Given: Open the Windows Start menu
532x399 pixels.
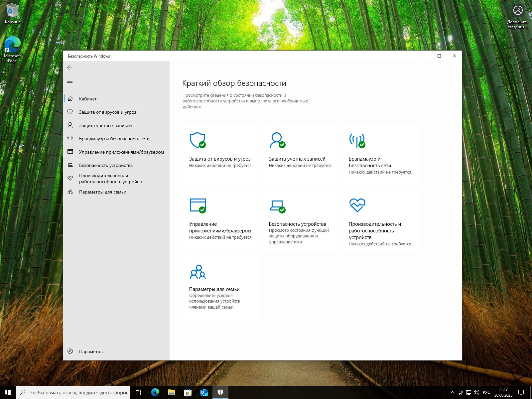Looking at the screenshot, I should (x=8, y=392).
